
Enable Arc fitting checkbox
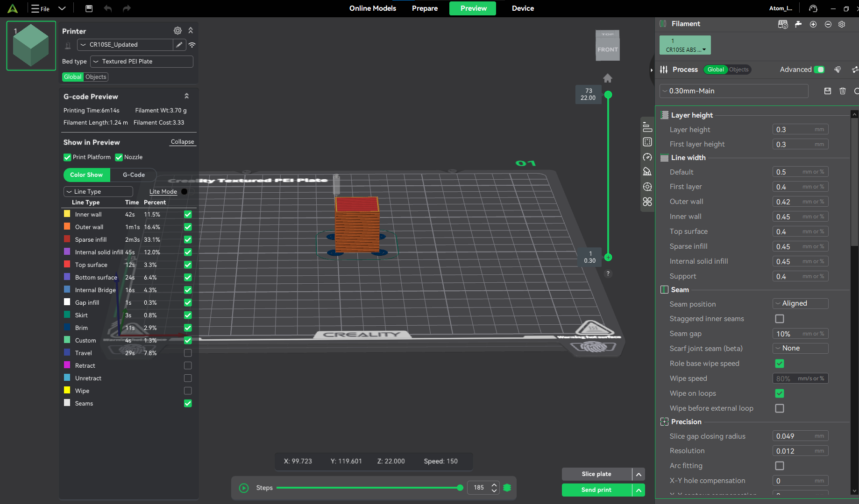click(x=780, y=466)
